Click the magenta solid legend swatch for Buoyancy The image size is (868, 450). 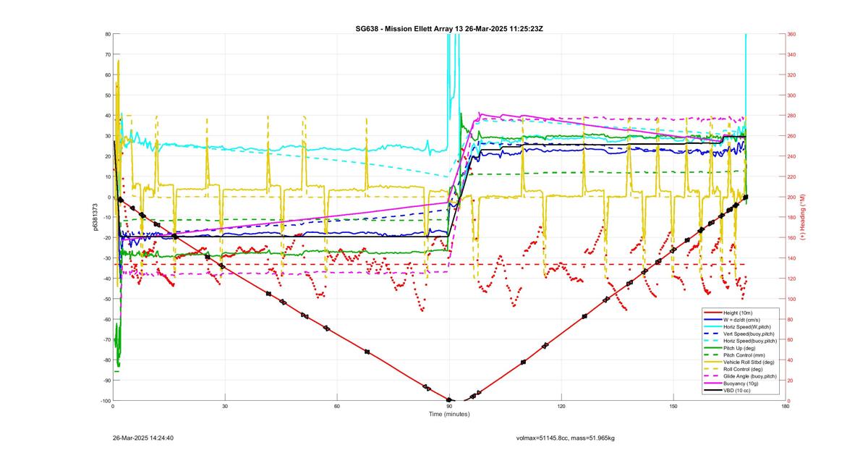712,383
